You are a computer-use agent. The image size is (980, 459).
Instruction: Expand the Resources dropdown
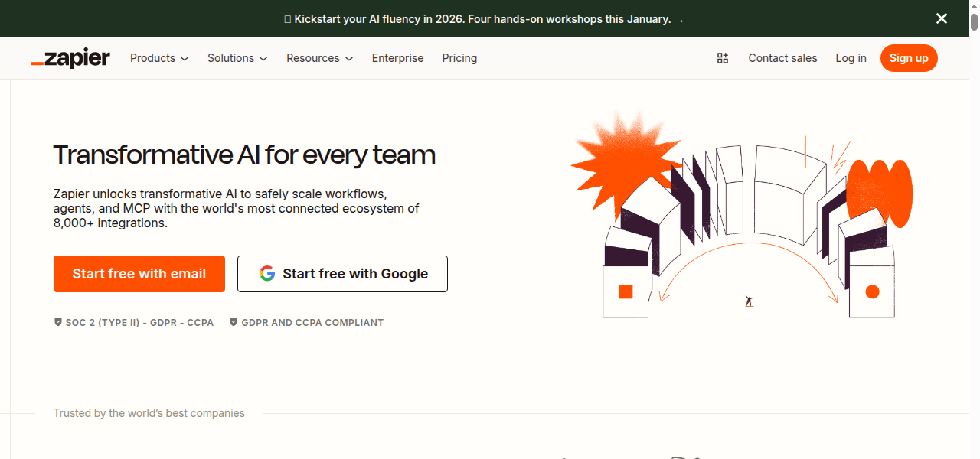[314, 58]
